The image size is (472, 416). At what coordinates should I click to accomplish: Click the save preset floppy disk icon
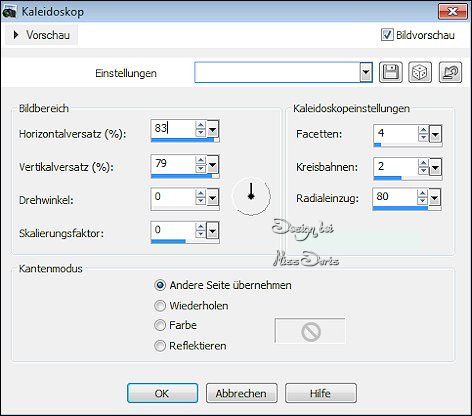(391, 72)
